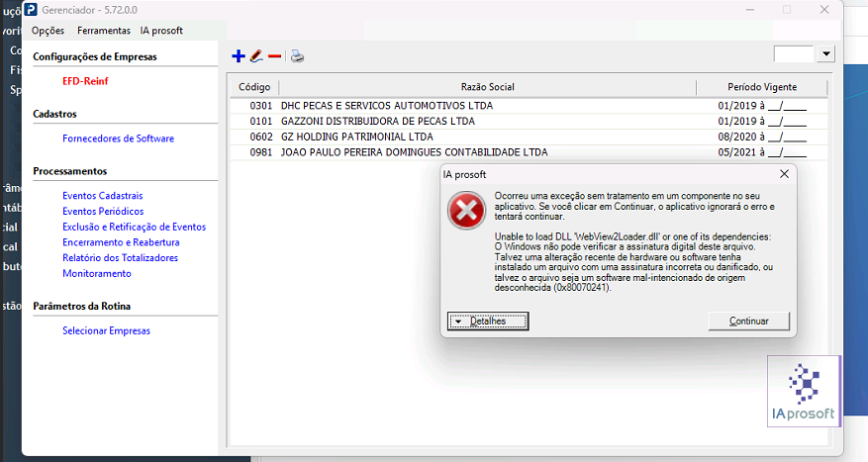The height and width of the screenshot is (462, 868).
Task: Open Exclusão e Retificação de Eventos
Action: click(x=134, y=227)
